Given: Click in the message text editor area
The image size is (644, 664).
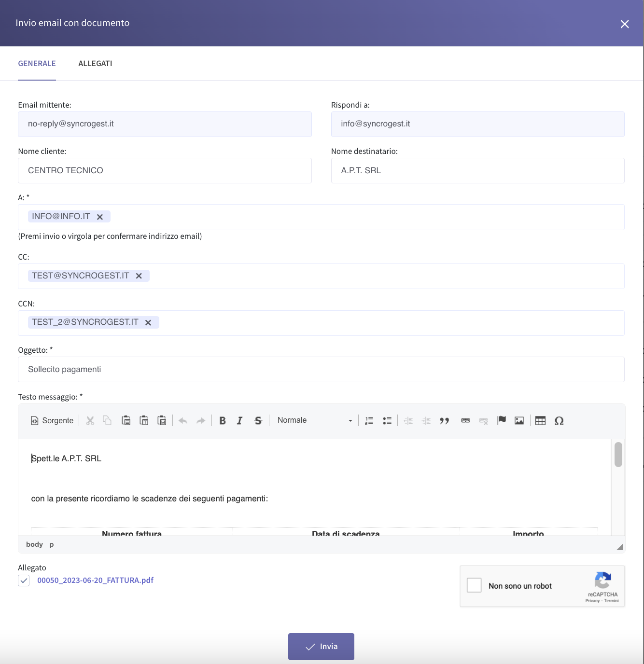Looking at the screenshot, I should tap(314, 487).
